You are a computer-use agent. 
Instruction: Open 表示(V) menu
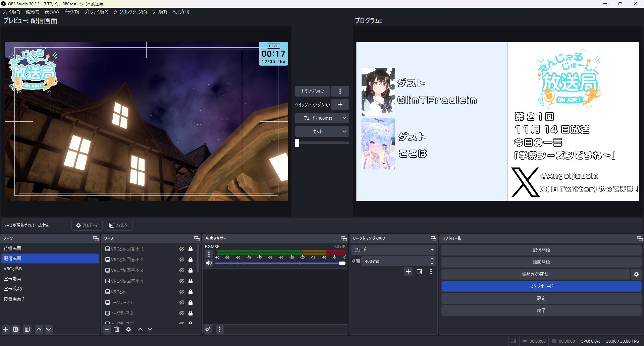pos(52,12)
